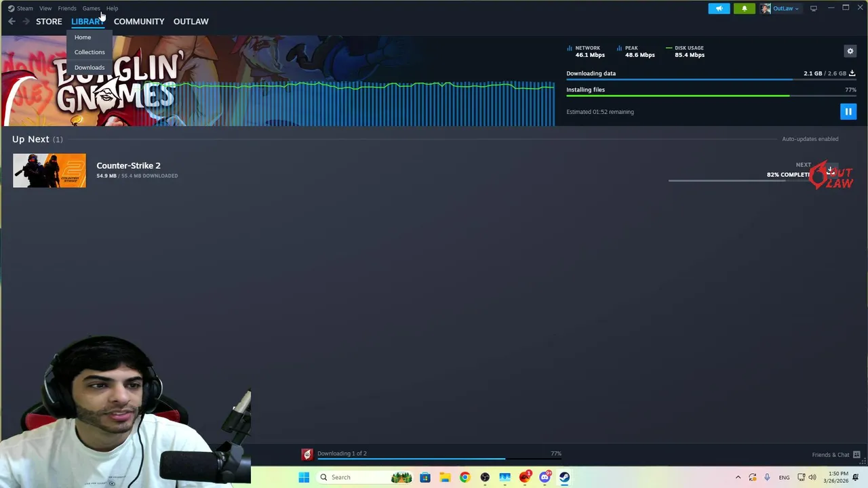
Task: Click the Friends & Chat icon
Action: click(856, 455)
